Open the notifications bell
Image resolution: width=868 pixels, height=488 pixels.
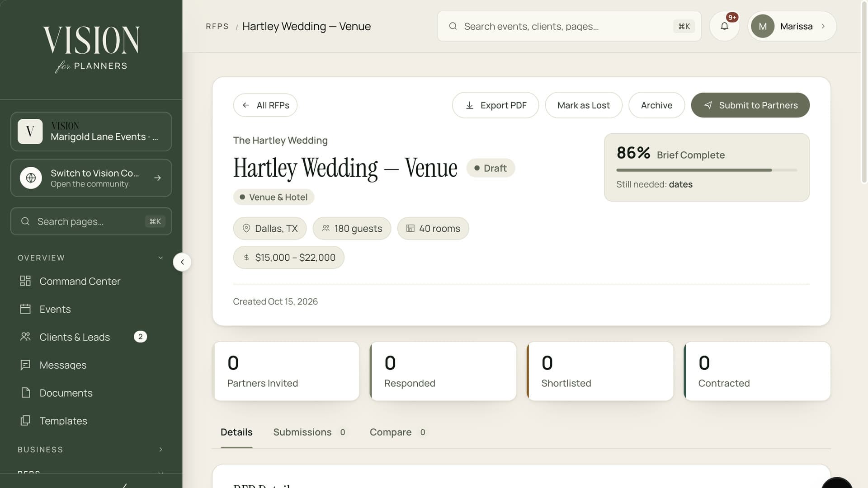coord(724,26)
